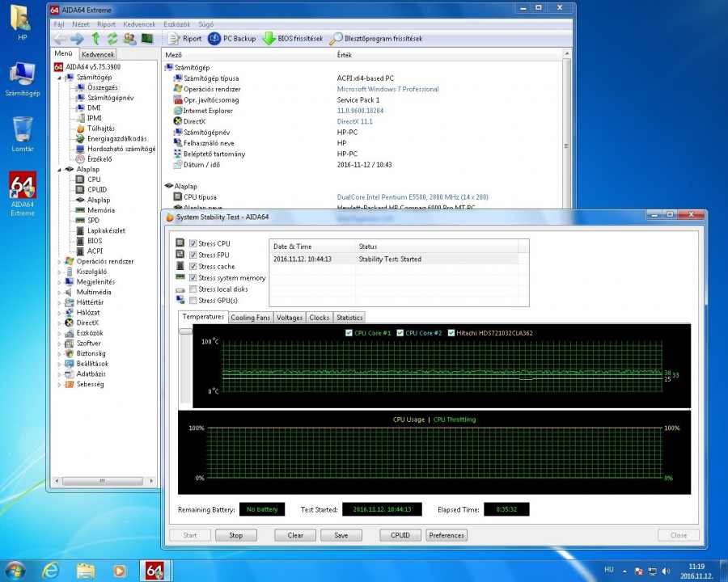Toggle CPU Core #1 graph checkbox

349,333
